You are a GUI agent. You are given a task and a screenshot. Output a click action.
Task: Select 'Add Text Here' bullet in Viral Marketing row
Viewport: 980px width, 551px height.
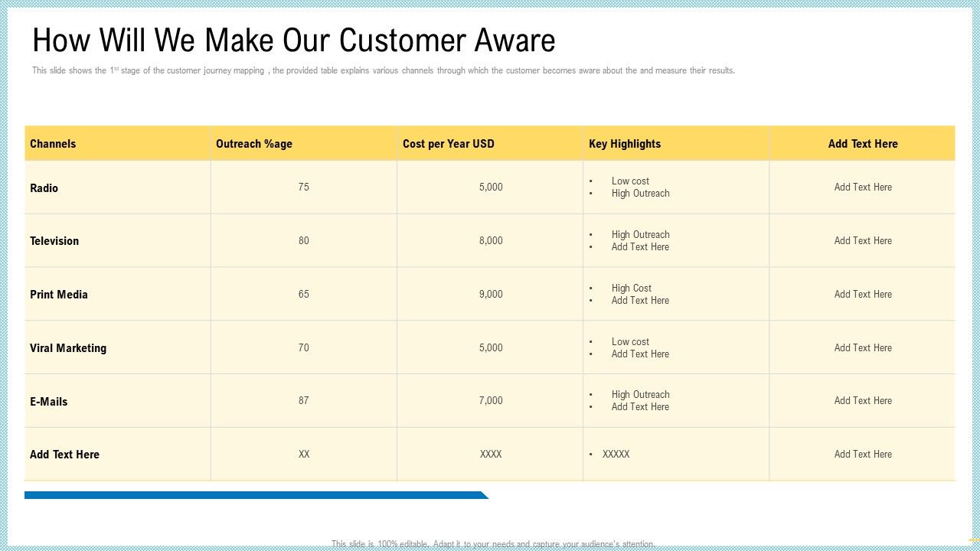640,354
